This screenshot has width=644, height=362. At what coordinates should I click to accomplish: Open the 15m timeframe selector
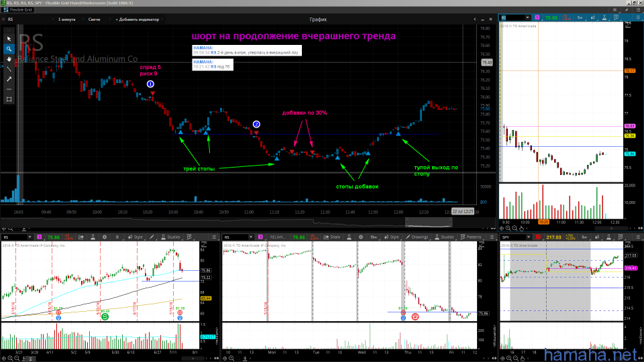(374, 237)
